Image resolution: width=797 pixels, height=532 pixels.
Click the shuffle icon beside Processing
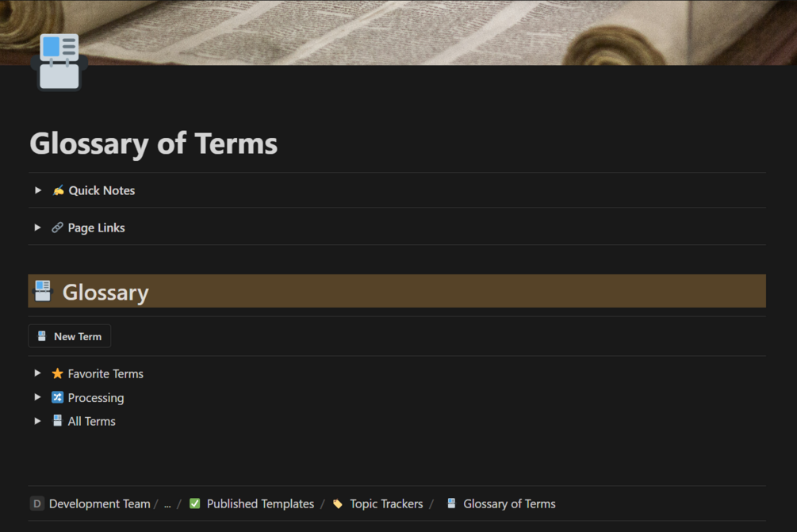click(57, 397)
